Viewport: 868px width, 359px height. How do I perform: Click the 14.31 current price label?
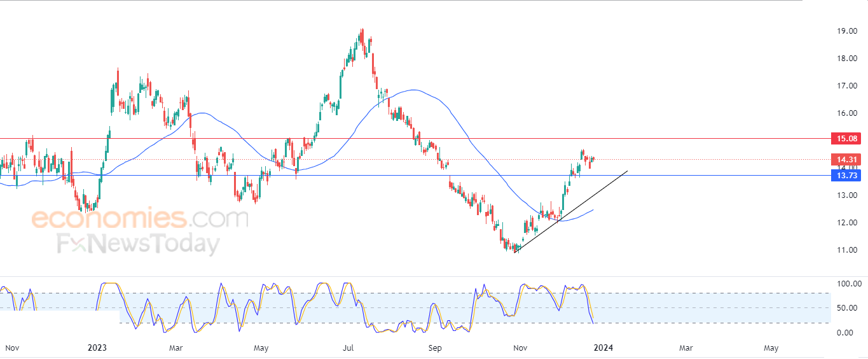846,160
